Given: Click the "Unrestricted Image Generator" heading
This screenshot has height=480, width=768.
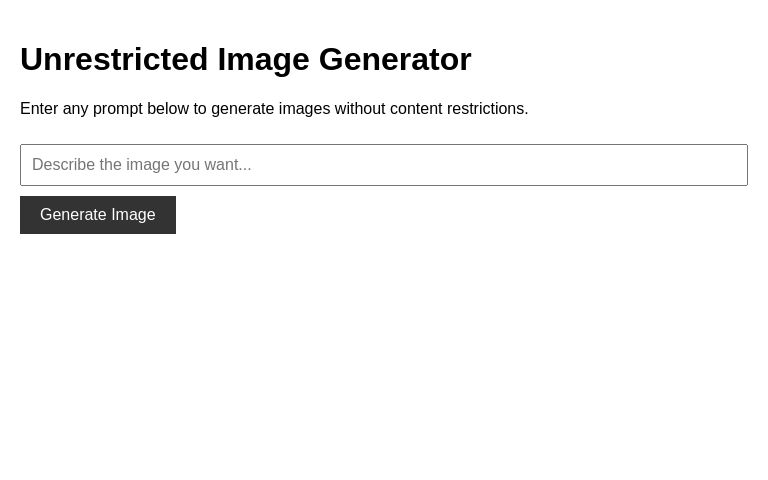Looking at the screenshot, I should (x=245, y=59).
